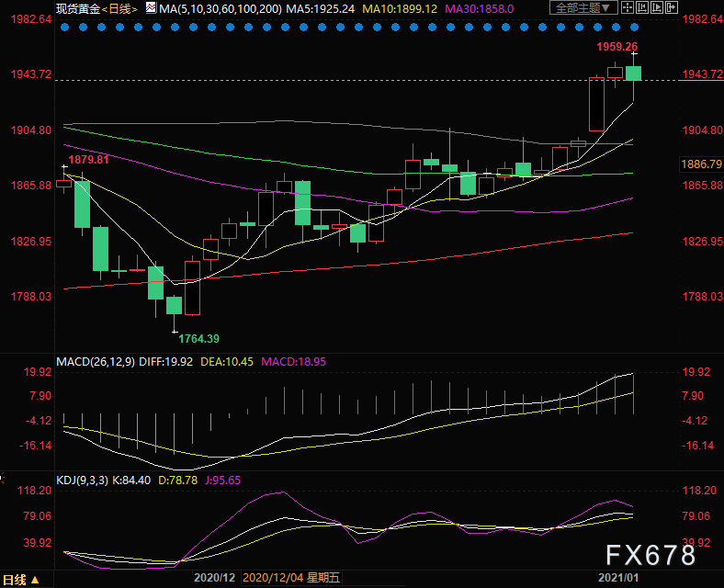
Task: Open the 全部主题 theme dropdown
Action: [x=584, y=8]
